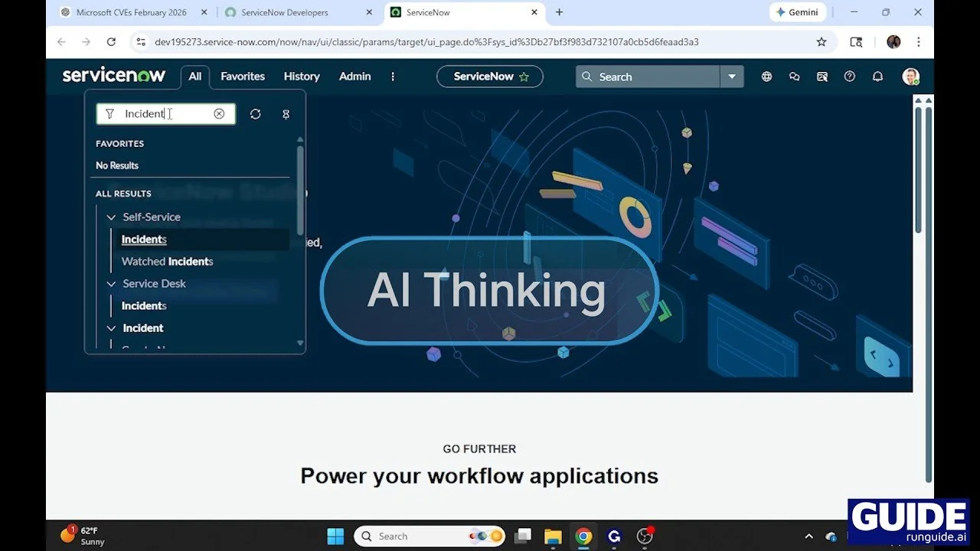Open the weather widget showing 62°F
This screenshot has height=551, width=980.
[x=83, y=536]
